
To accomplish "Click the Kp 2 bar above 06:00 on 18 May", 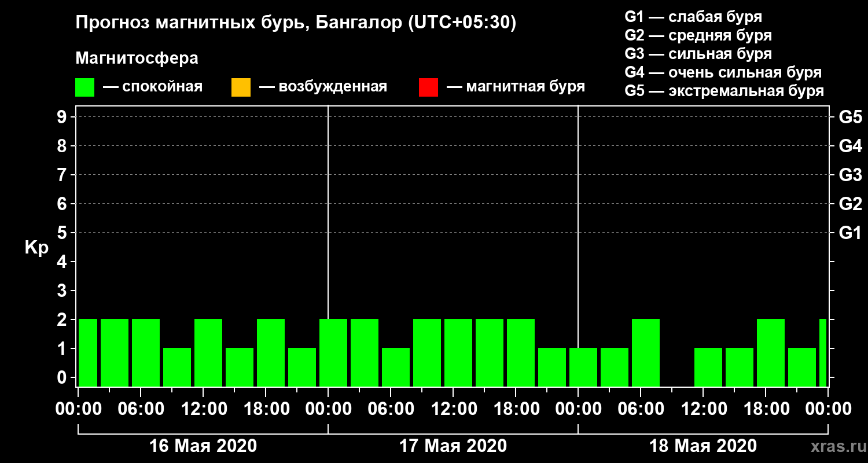I will click(646, 352).
